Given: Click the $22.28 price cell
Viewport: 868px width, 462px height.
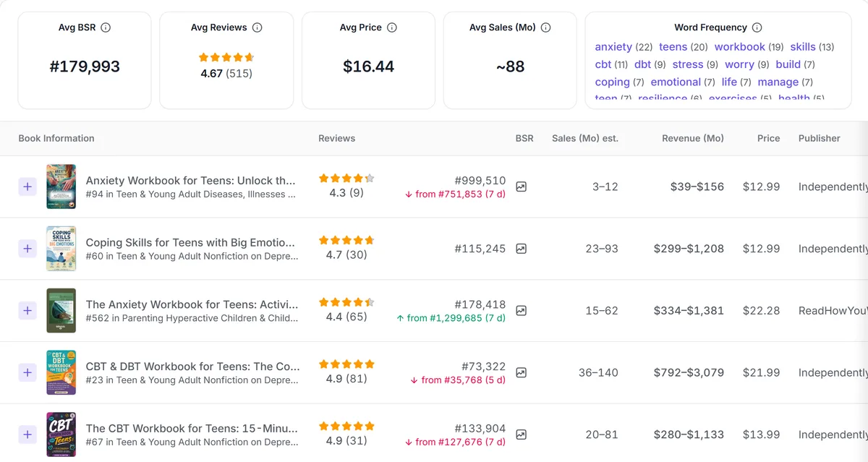Looking at the screenshot, I should click(762, 311).
